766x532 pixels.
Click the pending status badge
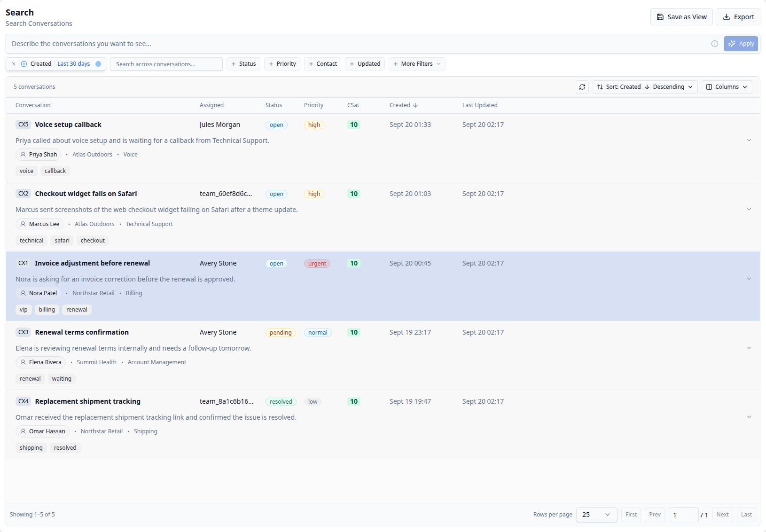point(281,333)
